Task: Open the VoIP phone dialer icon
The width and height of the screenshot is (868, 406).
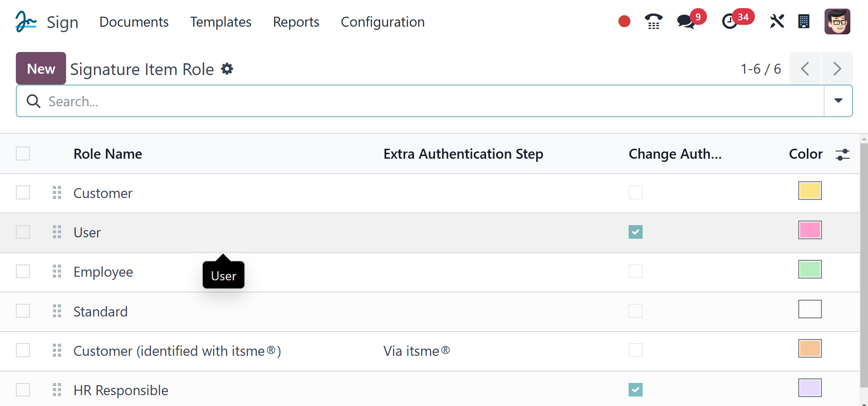Action: [x=653, y=22]
